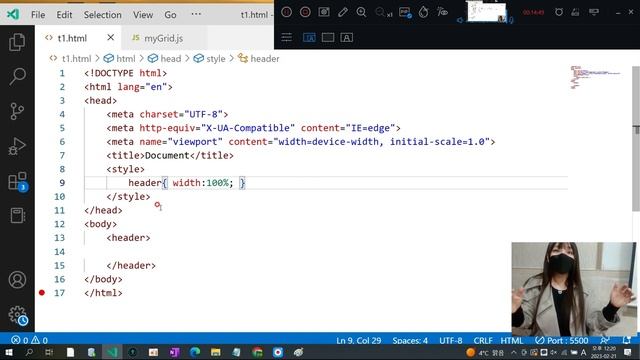Open the recorder settings sliders icon

coord(287,38)
